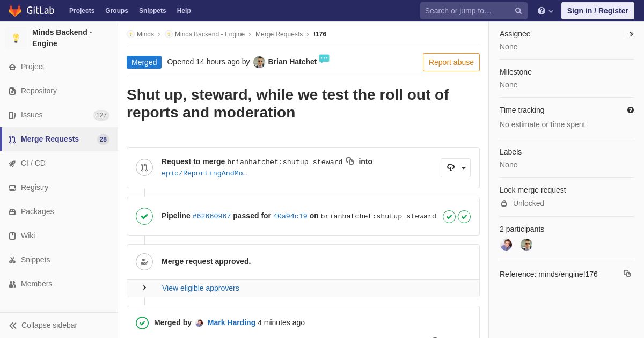Click the Sign in / Register button
644x338 pixels.
point(598,11)
